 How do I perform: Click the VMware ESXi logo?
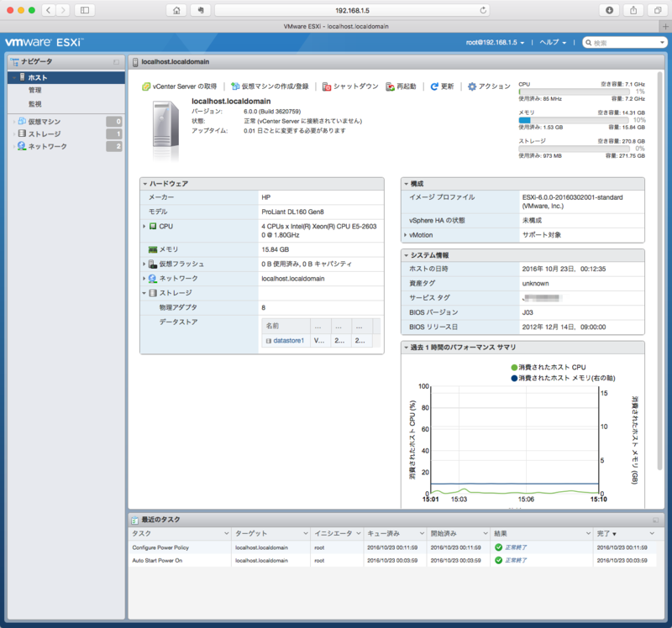click(x=45, y=43)
